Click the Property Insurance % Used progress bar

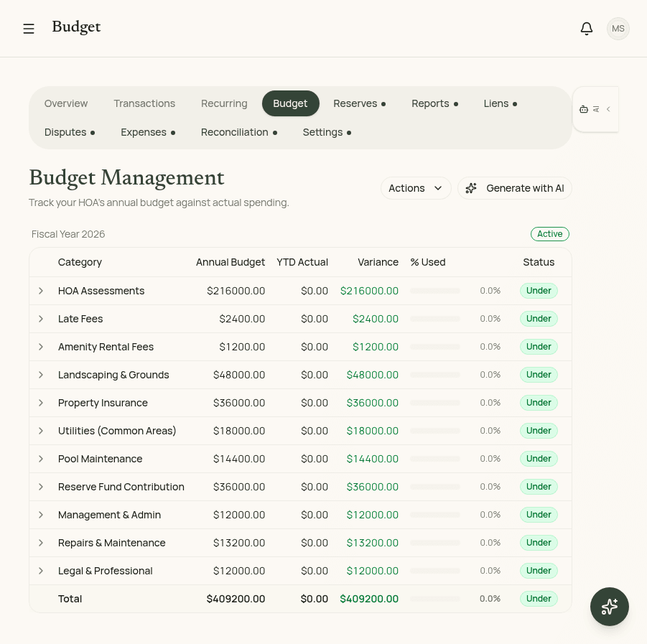(435, 403)
